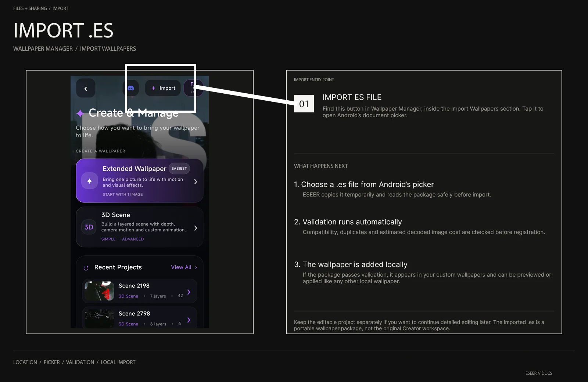Image resolution: width=588 pixels, height=382 pixels.
Task: Click the 7 layers label
Action: point(158,296)
